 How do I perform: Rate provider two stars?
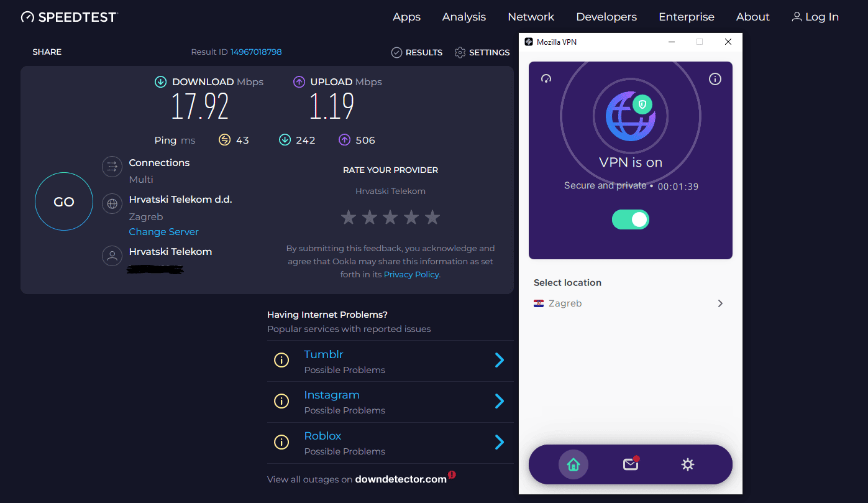click(370, 217)
